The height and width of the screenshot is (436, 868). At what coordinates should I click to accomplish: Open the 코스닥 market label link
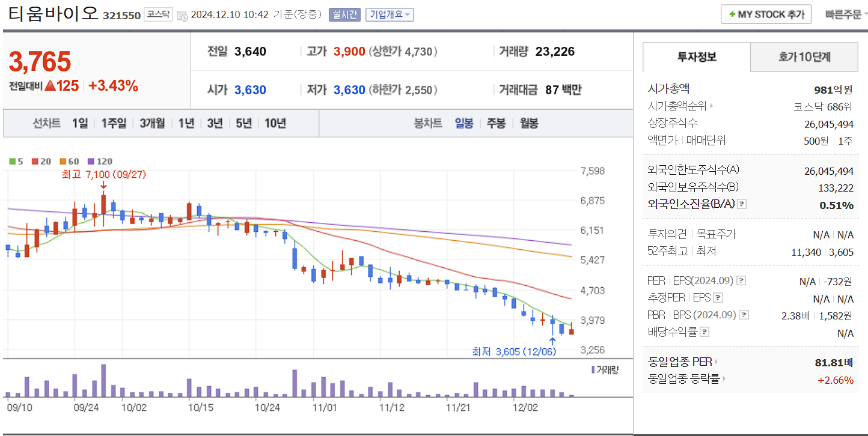(159, 13)
